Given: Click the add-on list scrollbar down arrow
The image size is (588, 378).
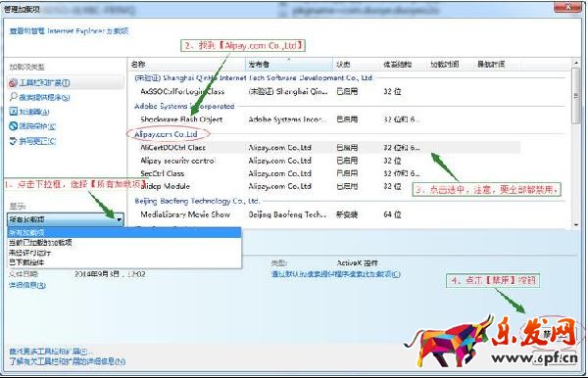Looking at the screenshot, I should click(576, 225).
